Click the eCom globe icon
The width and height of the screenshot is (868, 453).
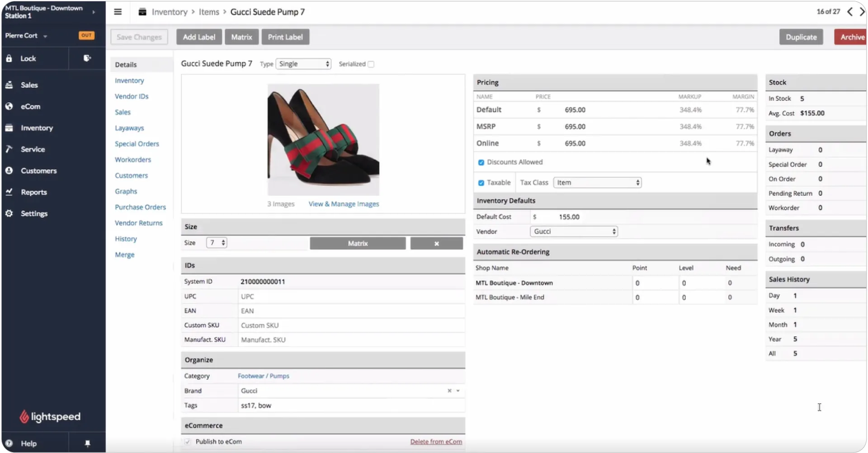pos(9,106)
